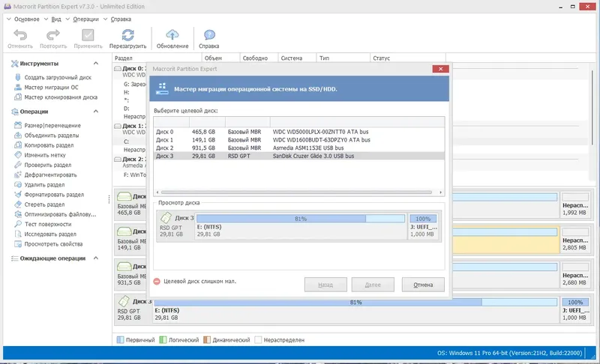Click the Раздел column header
Image resolution: width=600 pixels, height=364 pixels.
coord(157,58)
